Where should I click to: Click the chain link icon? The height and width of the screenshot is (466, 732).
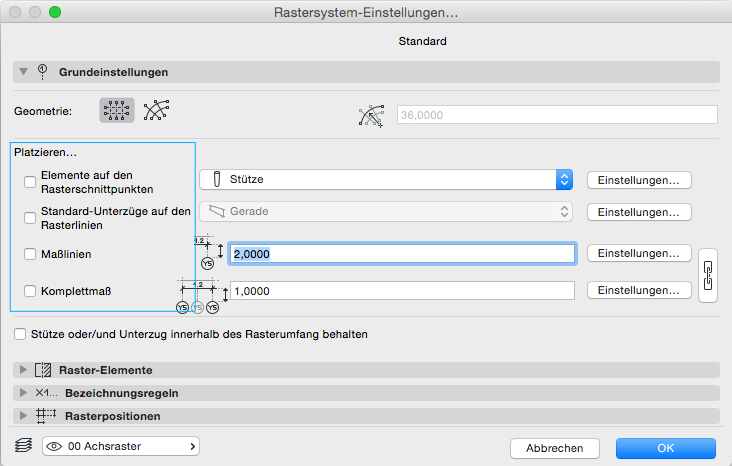point(708,273)
